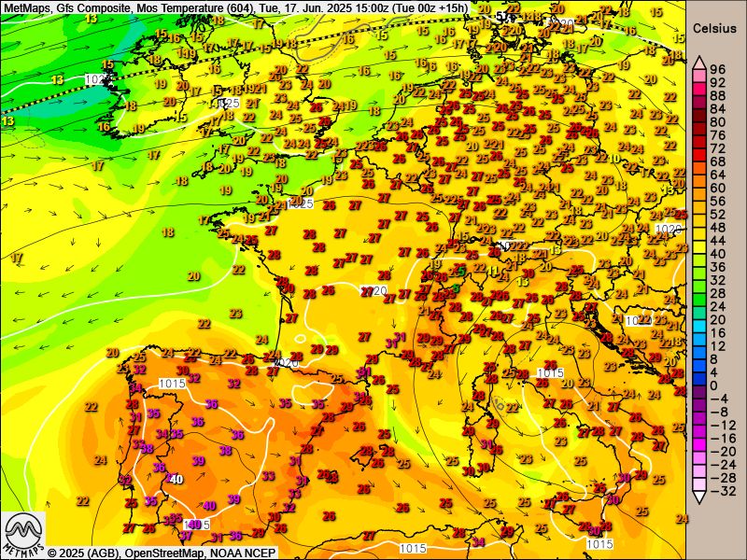Click the dark red swatch beside 84
The width and height of the screenshot is (747, 560).
[x=698, y=108]
